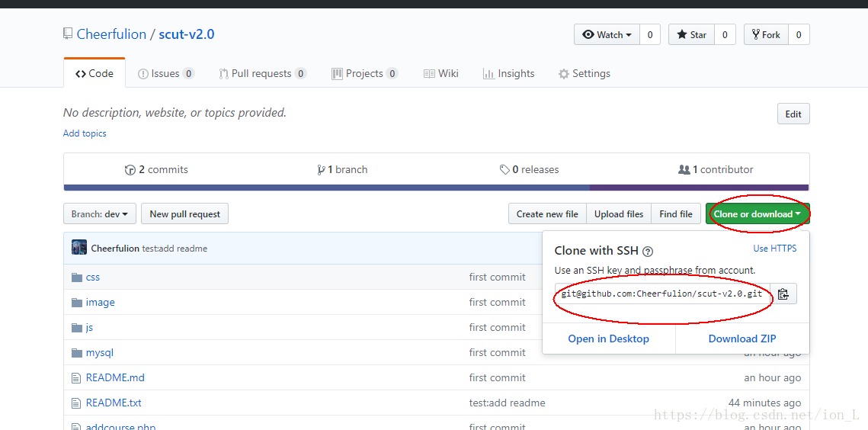Click the language breakdown color bar
Image resolution: width=868 pixels, height=430 pixels.
click(x=436, y=188)
